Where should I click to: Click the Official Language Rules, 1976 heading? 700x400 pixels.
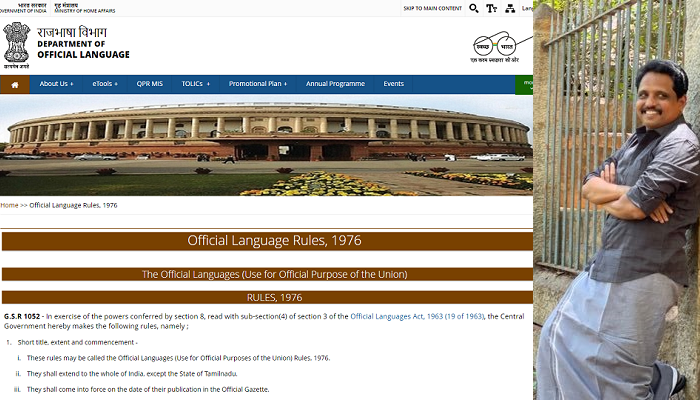[x=274, y=241]
